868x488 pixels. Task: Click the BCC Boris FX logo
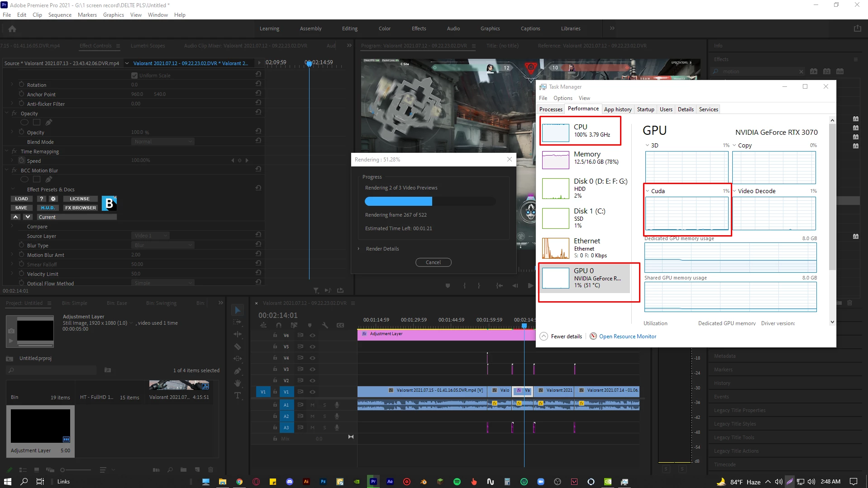click(109, 204)
